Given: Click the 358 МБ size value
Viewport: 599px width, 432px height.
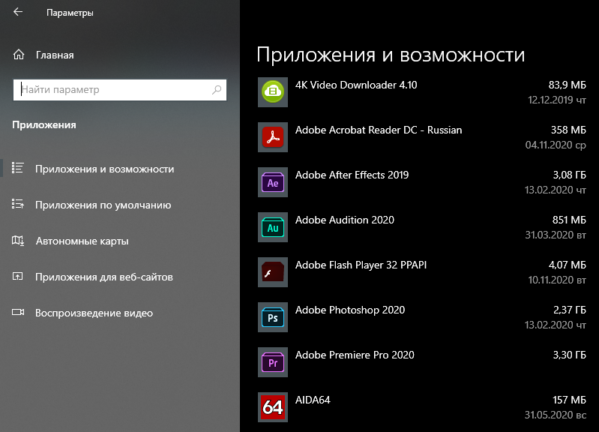Looking at the screenshot, I should 568,130.
